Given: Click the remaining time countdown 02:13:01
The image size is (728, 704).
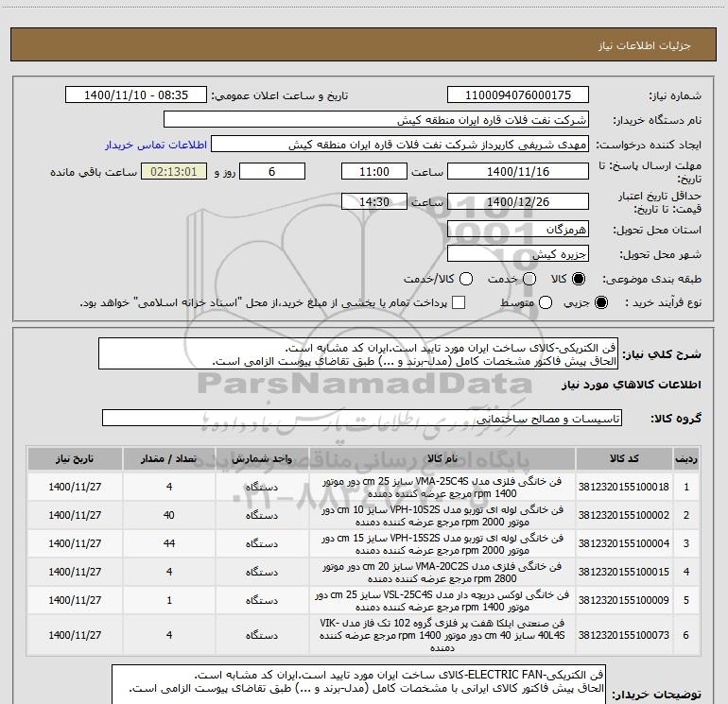Looking at the screenshot, I should [x=174, y=171].
